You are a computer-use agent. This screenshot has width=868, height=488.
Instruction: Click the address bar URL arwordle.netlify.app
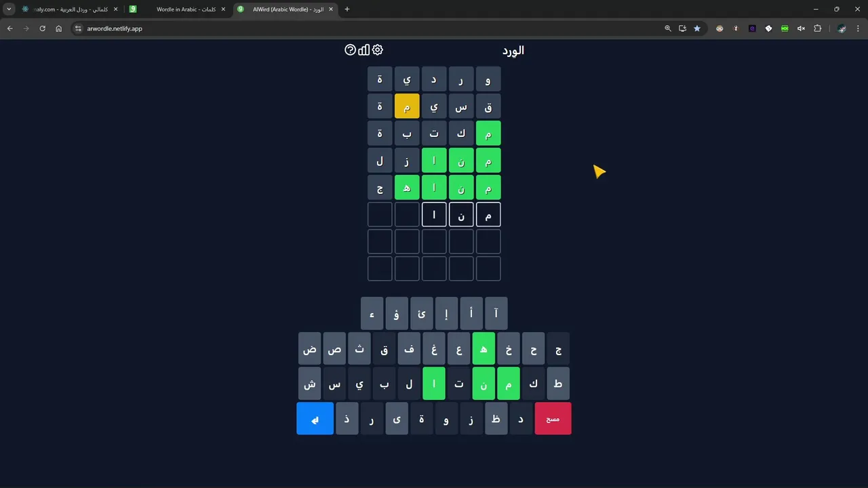pyautogui.click(x=115, y=28)
